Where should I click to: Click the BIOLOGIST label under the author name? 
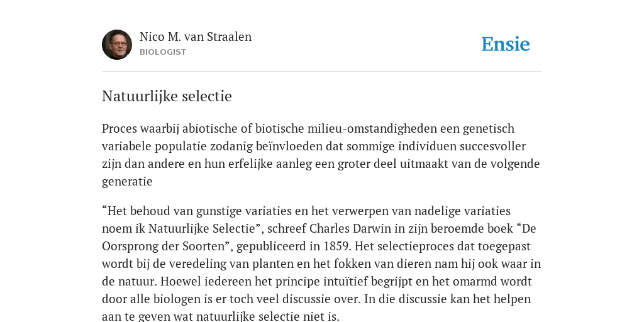click(x=163, y=52)
